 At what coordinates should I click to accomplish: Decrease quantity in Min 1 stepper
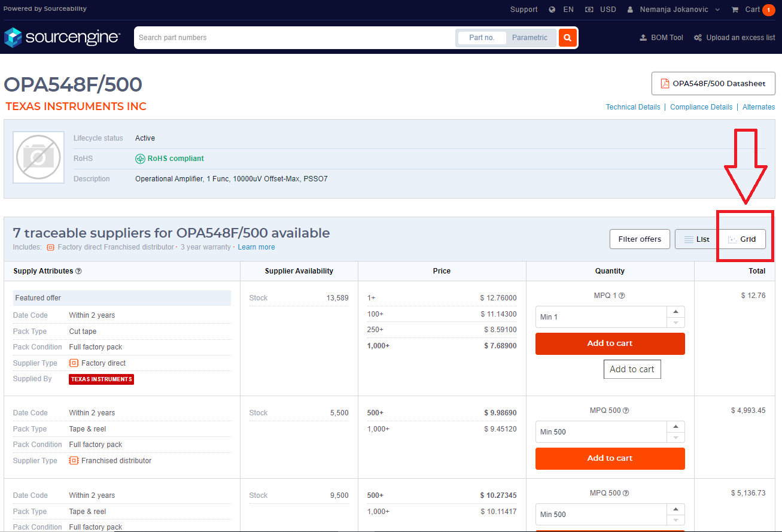click(x=675, y=323)
